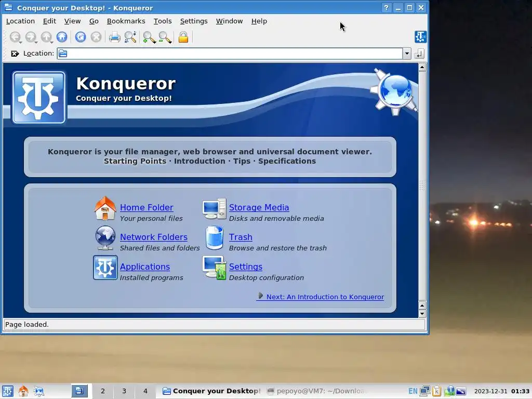The width and height of the screenshot is (532, 399).
Task: Clear the location bar with black arrow icon
Action: pyautogui.click(x=15, y=54)
